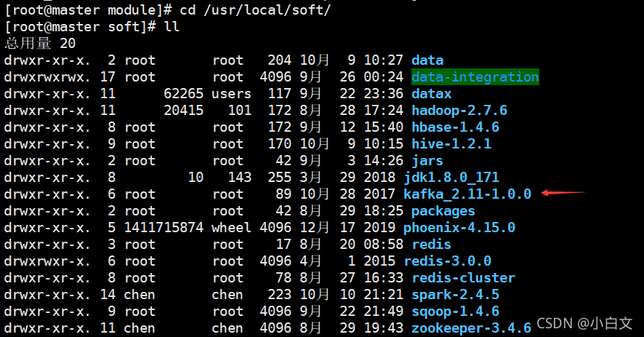The height and width of the screenshot is (337, 644).
Task: Select the size '204' in data row
Action: [x=280, y=60]
